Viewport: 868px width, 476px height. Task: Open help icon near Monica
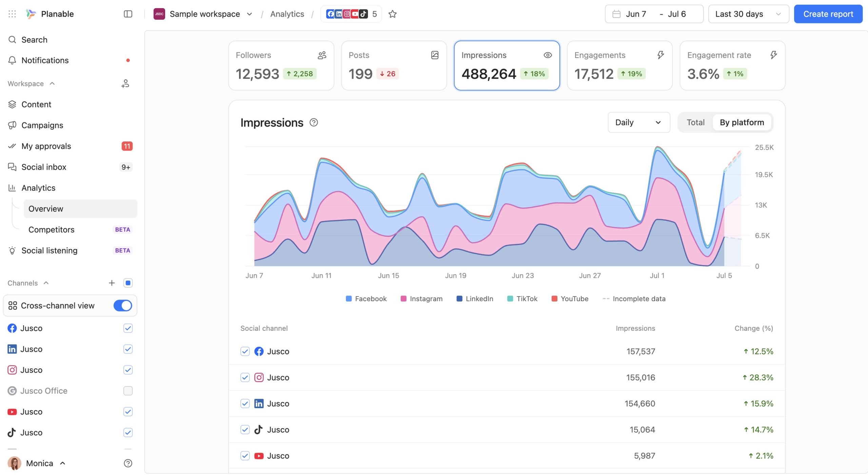coord(128,463)
